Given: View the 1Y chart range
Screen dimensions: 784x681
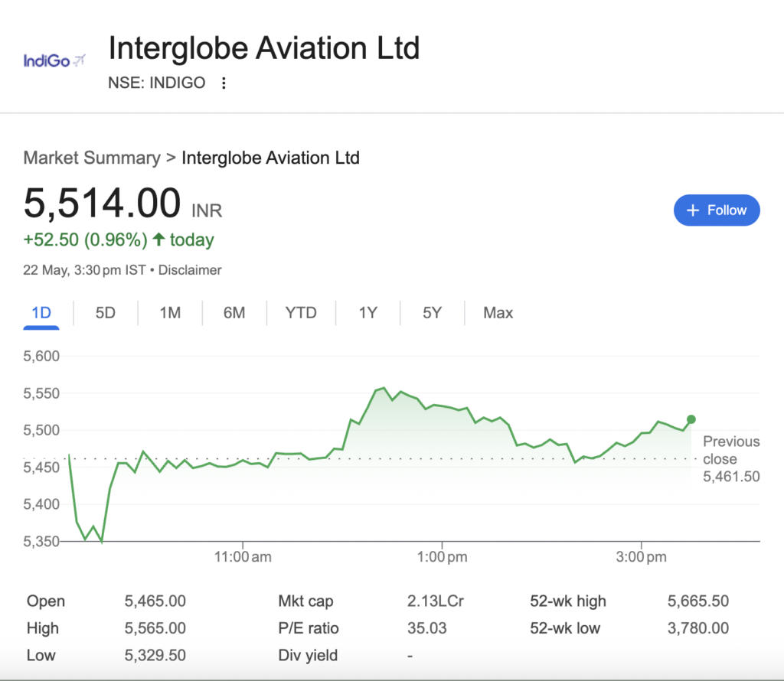Looking at the screenshot, I should 368,313.
